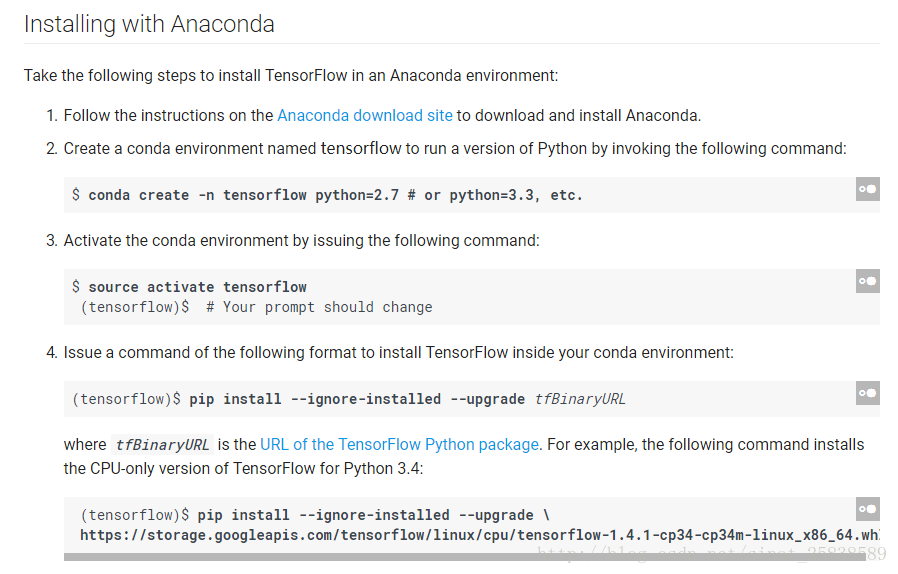Viewport: 898px width, 574px height.
Task: Click the storage.googleapis.com wheel URL
Action: tap(480, 535)
